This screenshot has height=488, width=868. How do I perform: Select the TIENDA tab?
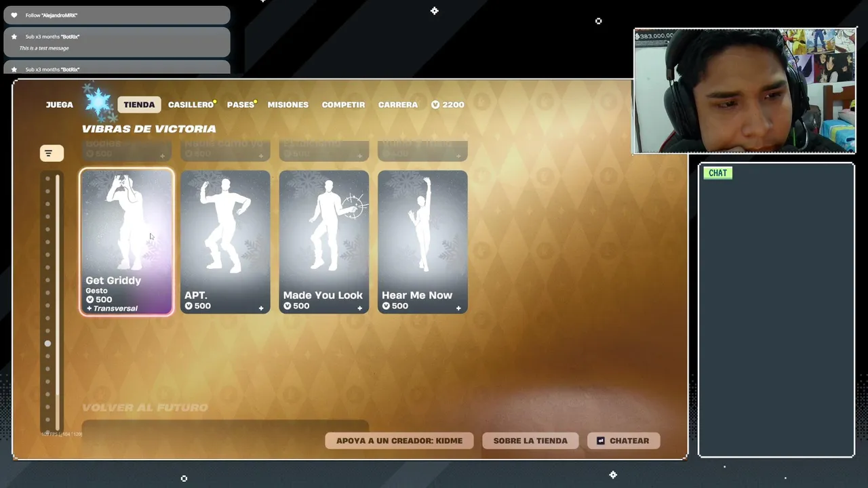[x=139, y=104]
